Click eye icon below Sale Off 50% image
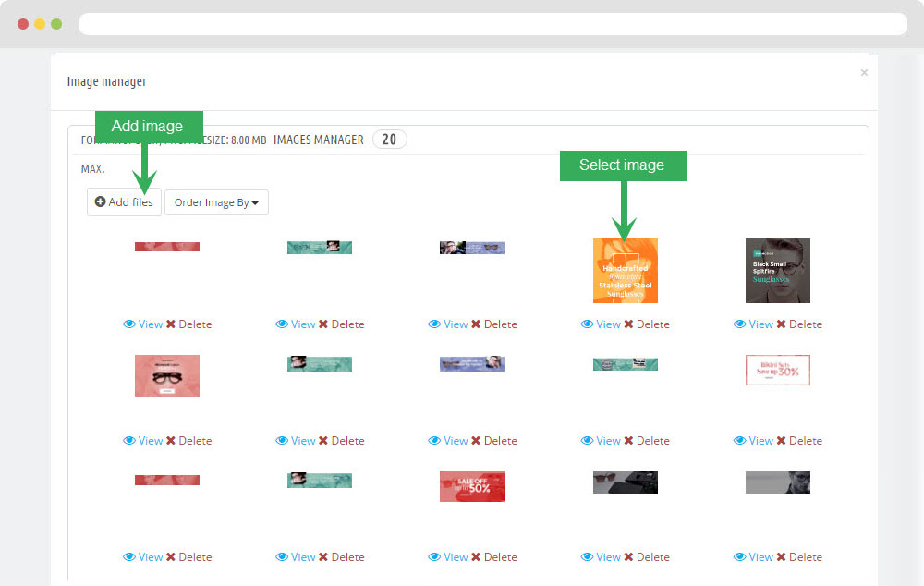Viewport: 924px width, 586px height. pos(434,557)
